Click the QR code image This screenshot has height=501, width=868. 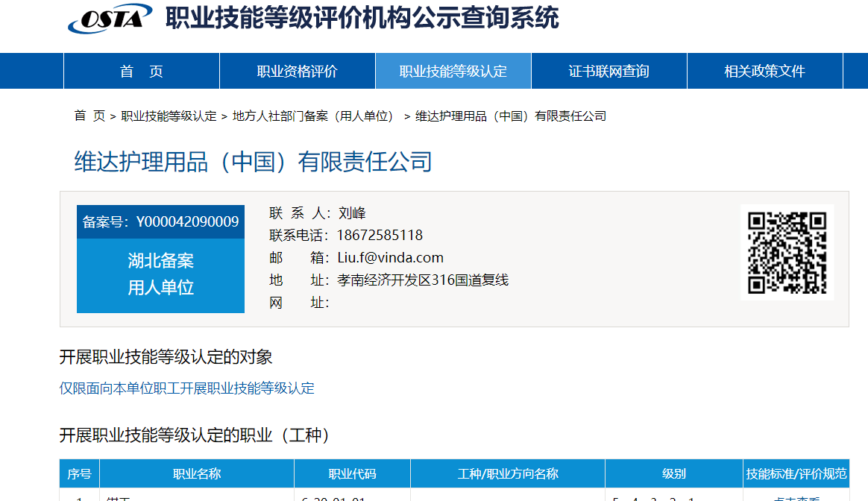[x=787, y=252]
